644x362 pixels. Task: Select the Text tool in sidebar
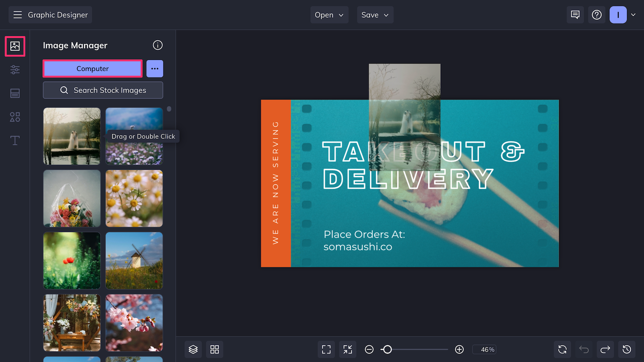pyautogui.click(x=15, y=140)
